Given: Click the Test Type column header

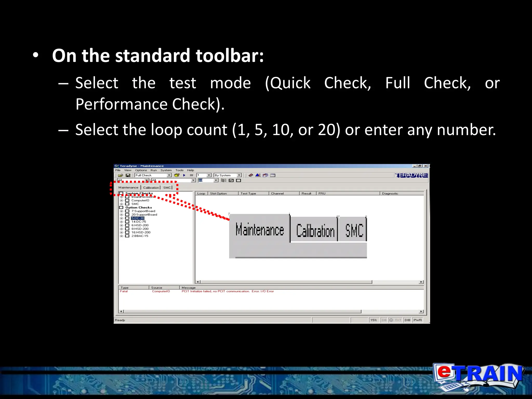Looking at the screenshot, I should pyautogui.click(x=254, y=193).
